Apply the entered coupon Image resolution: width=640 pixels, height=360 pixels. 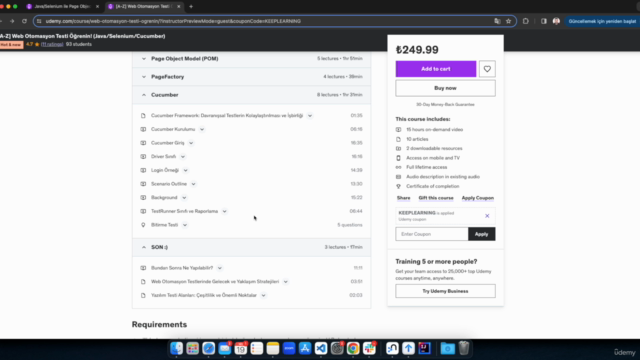[482, 234]
